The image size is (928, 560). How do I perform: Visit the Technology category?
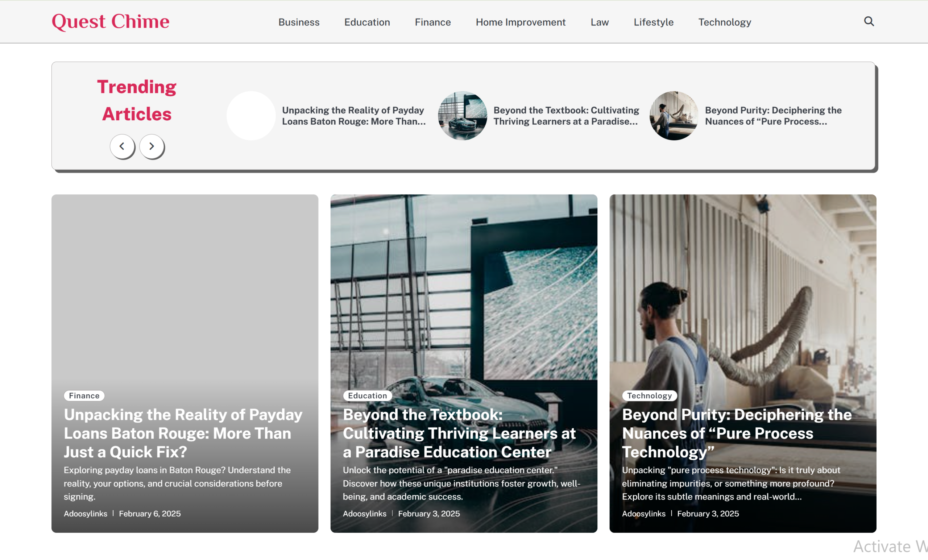(x=725, y=22)
